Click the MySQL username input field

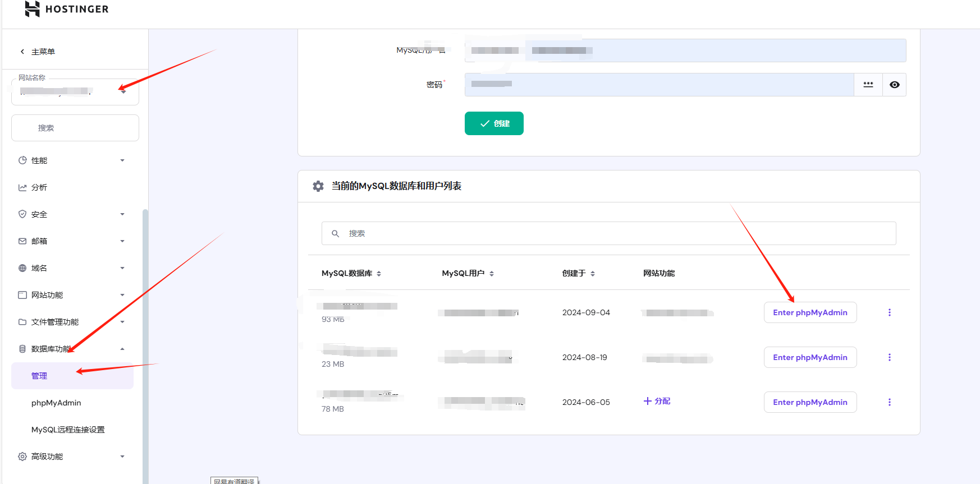tap(685, 50)
